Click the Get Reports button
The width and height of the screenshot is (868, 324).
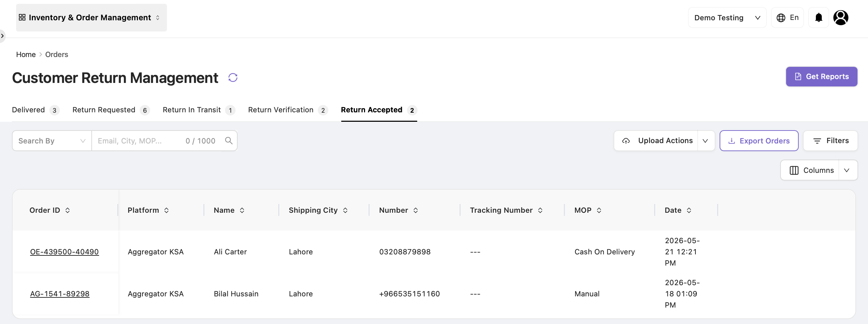821,77
